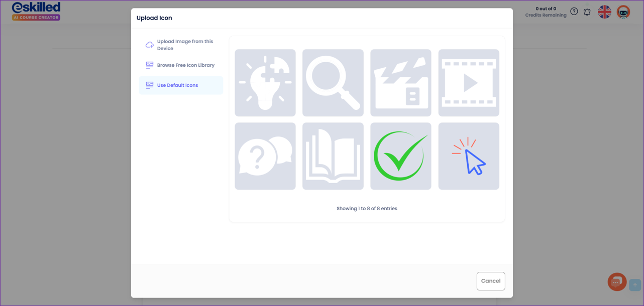The height and width of the screenshot is (306, 644).
Task: Choose the blue cursor click icon
Action: coord(468,156)
